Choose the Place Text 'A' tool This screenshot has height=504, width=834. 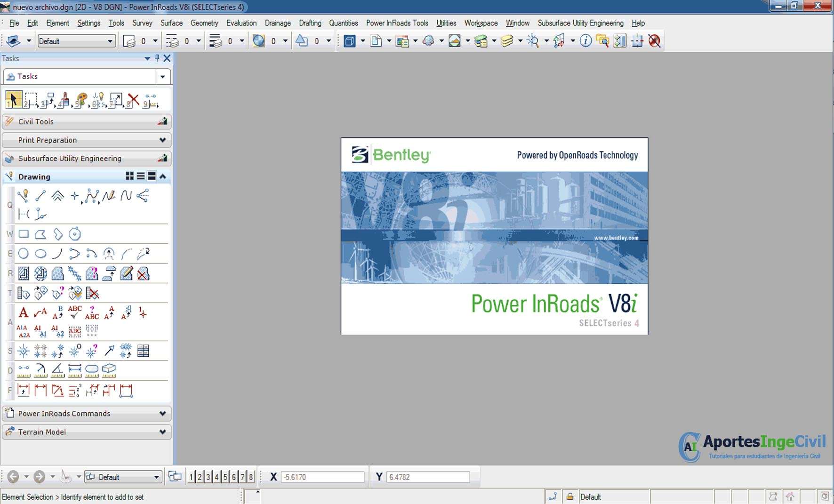click(x=23, y=312)
